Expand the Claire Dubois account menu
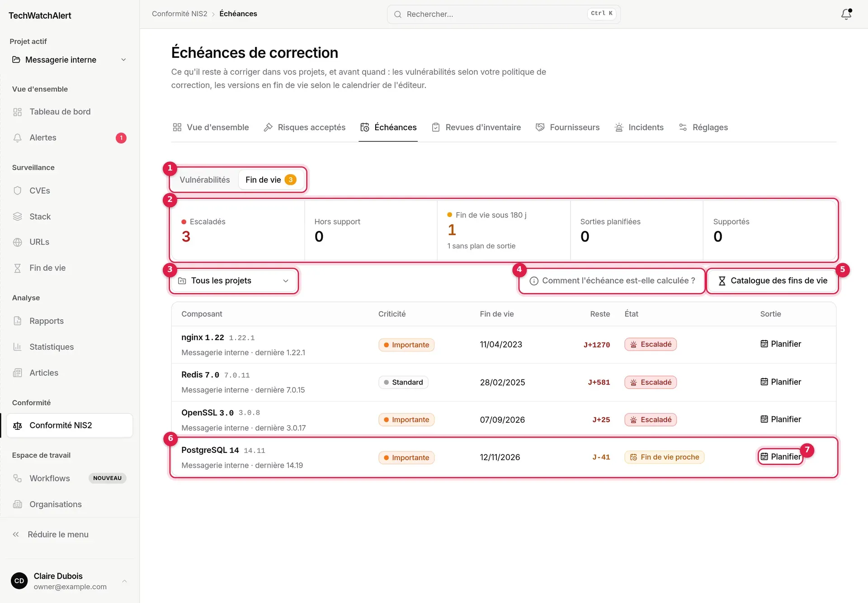868x603 pixels. coord(70,581)
